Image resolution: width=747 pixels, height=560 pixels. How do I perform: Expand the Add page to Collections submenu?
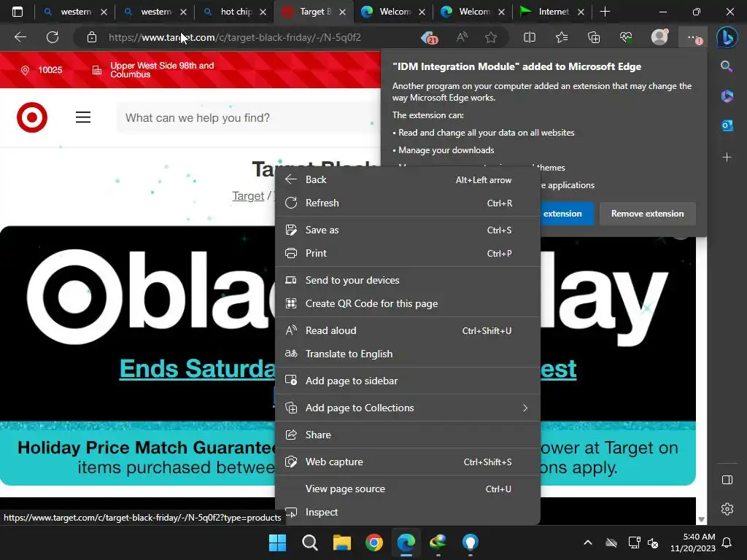point(407,408)
